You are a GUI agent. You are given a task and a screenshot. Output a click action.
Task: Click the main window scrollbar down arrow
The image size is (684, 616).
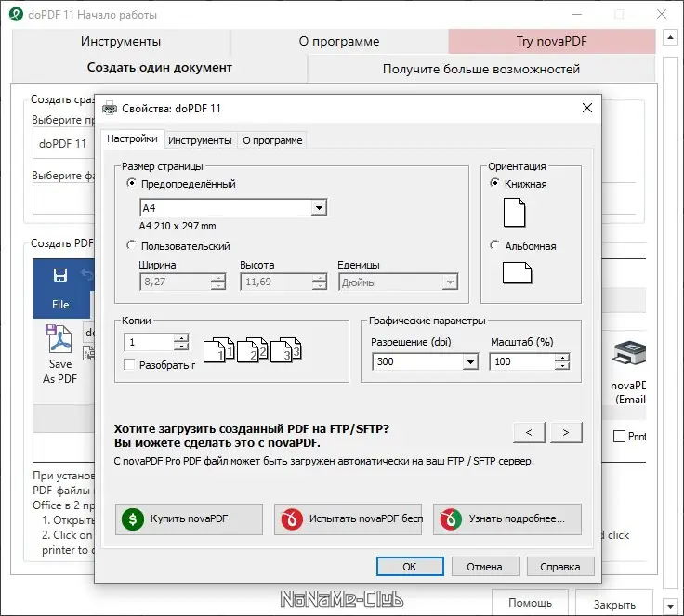click(670, 606)
